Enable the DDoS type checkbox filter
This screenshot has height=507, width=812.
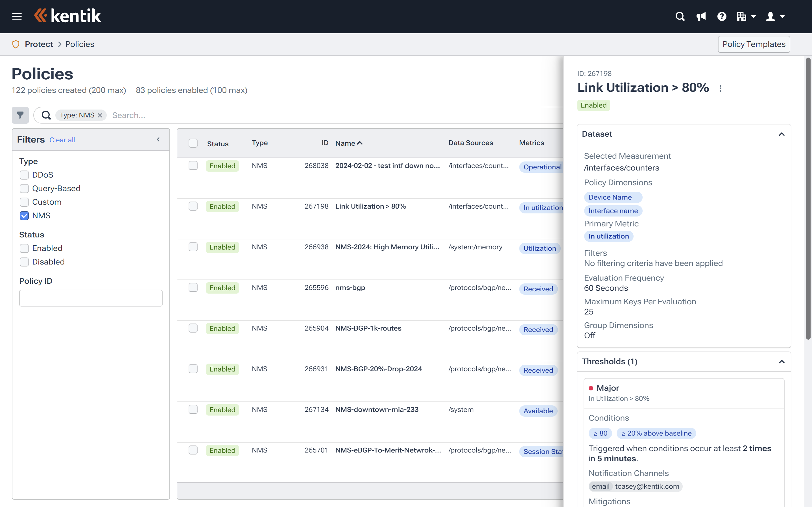24,175
